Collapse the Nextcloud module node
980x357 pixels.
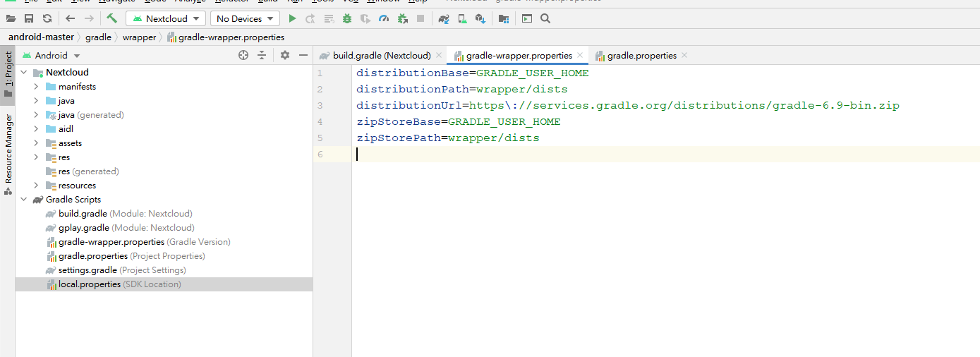23,73
